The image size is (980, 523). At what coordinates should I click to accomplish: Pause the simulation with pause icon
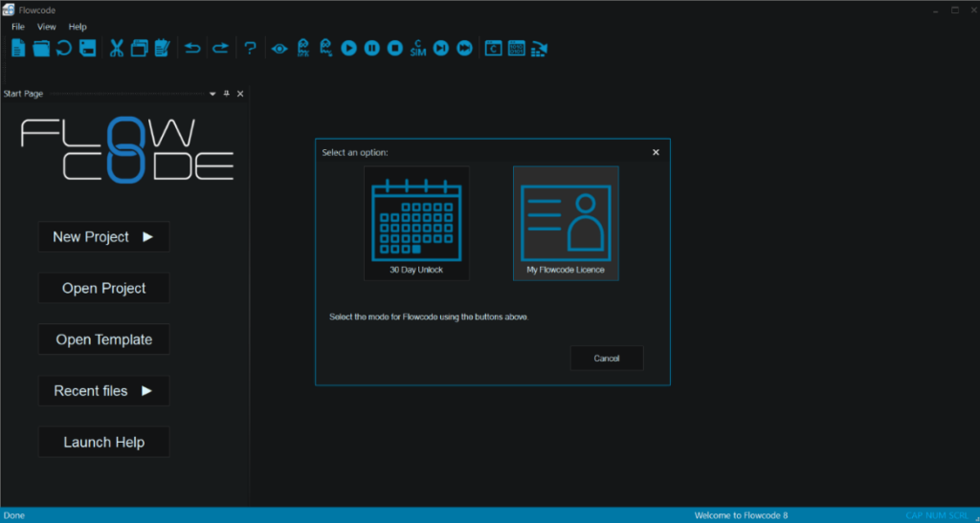(371, 48)
